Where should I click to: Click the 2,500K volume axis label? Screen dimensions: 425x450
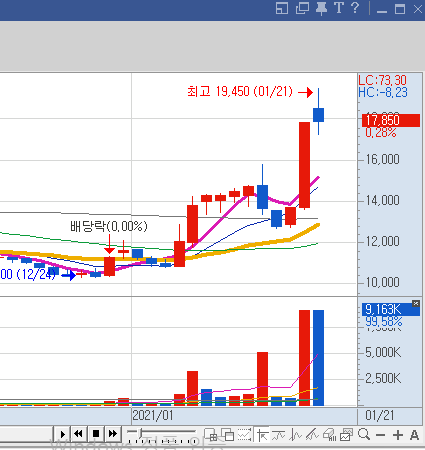[x=383, y=378]
